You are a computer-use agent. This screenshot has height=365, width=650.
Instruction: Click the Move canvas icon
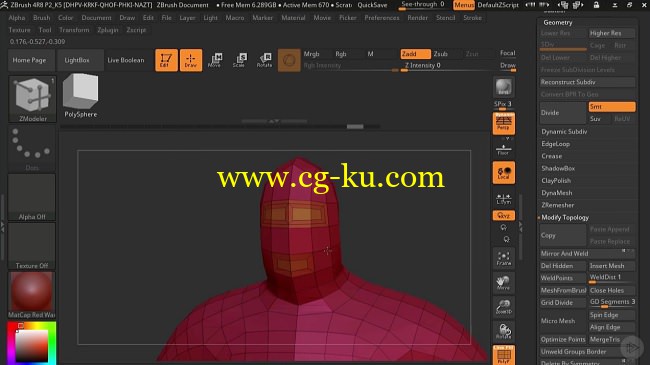point(504,283)
